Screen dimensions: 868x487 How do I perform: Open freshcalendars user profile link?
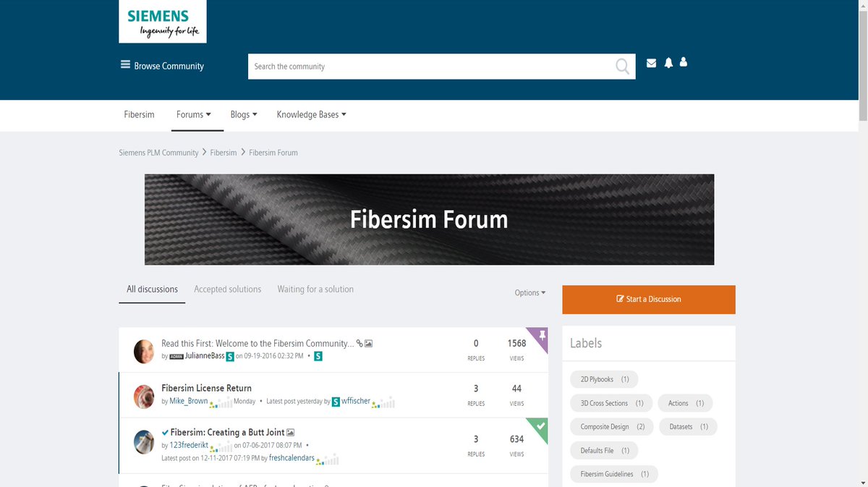click(x=292, y=459)
